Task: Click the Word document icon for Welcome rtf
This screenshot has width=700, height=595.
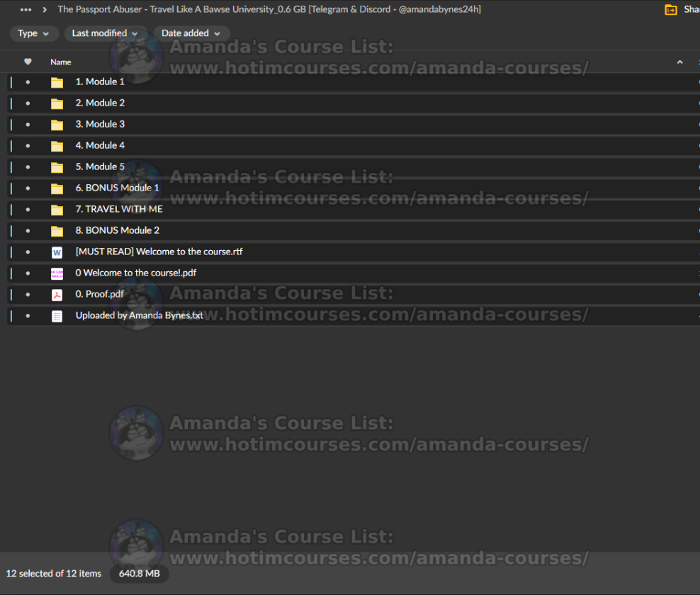Action: (57, 252)
